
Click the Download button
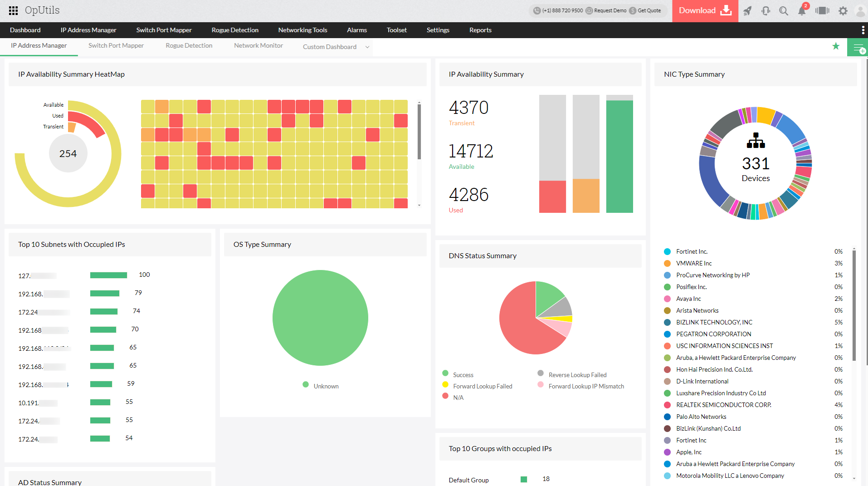(x=705, y=11)
